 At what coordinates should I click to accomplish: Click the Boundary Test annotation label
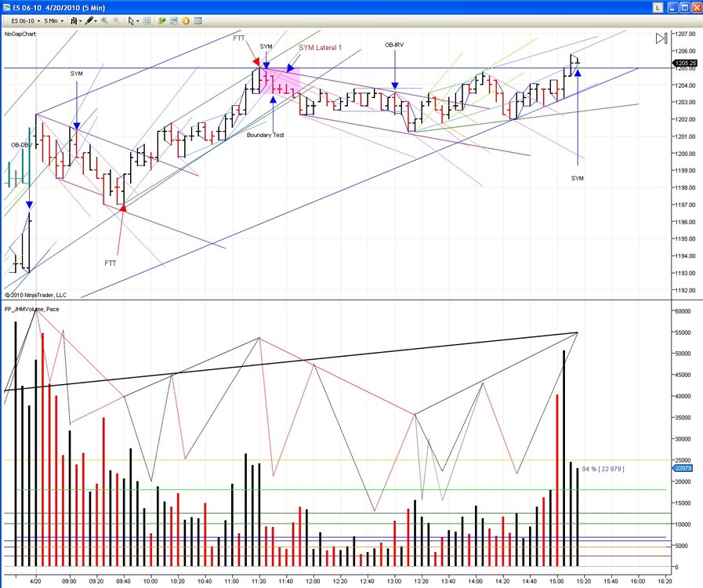pyautogui.click(x=266, y=135)
